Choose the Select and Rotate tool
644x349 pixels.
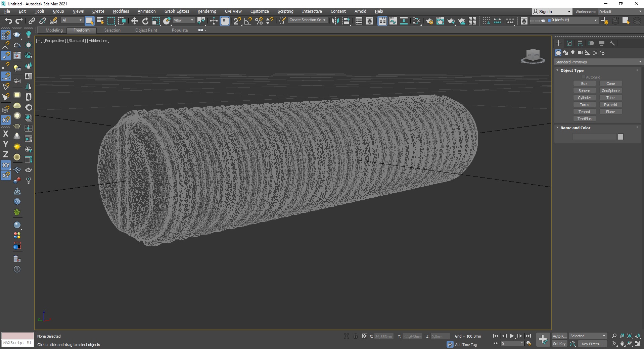145,21
